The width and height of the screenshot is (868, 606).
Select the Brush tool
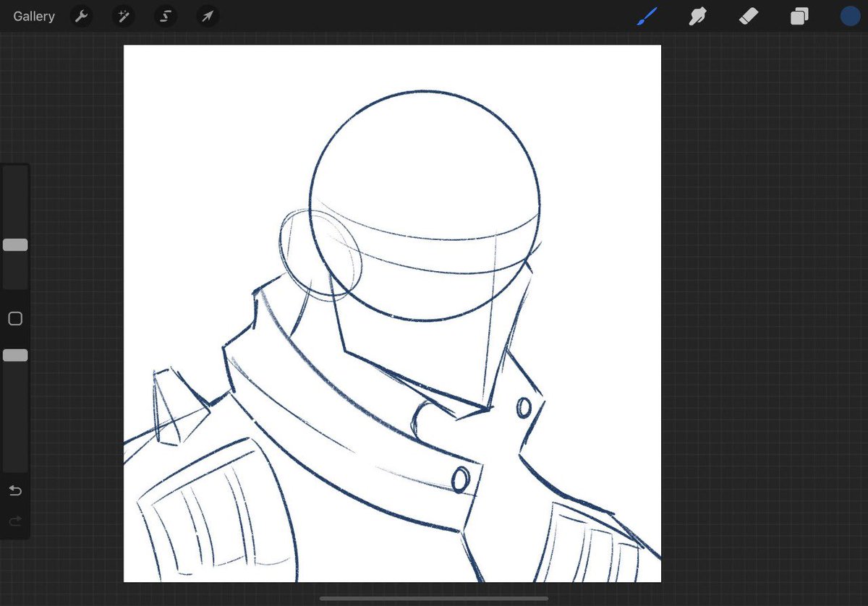pyautogui.click(x=647, y=16)
